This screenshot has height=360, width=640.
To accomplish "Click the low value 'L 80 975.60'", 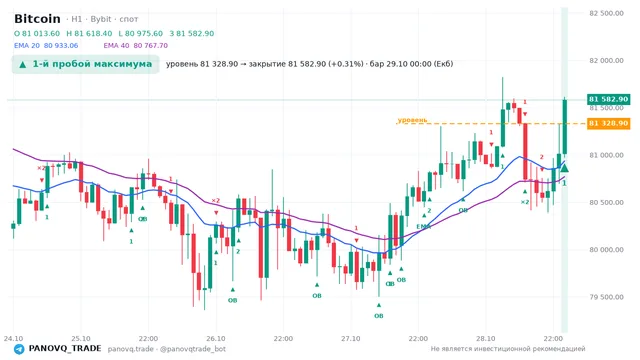I will click(140, 33).
